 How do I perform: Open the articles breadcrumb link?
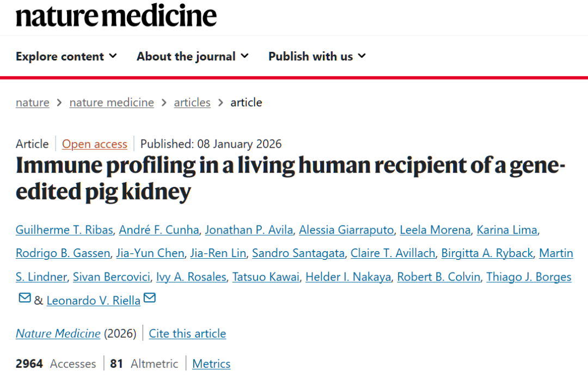(x=192, y=102)
